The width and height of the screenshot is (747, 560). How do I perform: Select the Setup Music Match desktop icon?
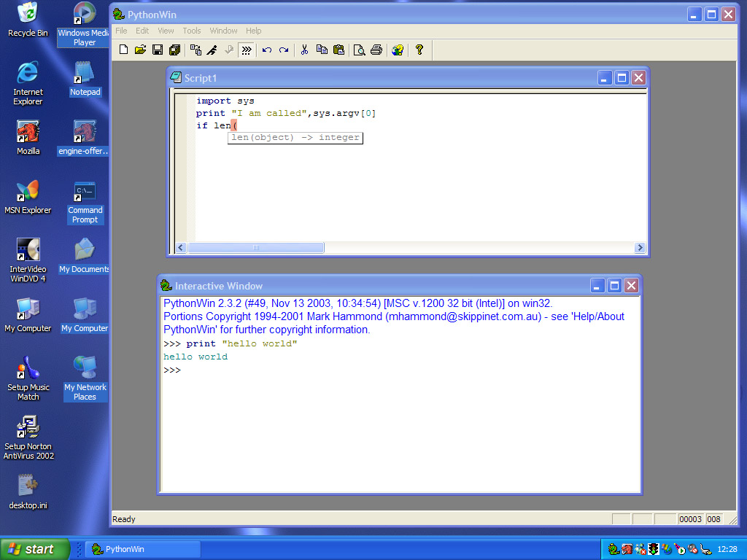pos(28,378)
